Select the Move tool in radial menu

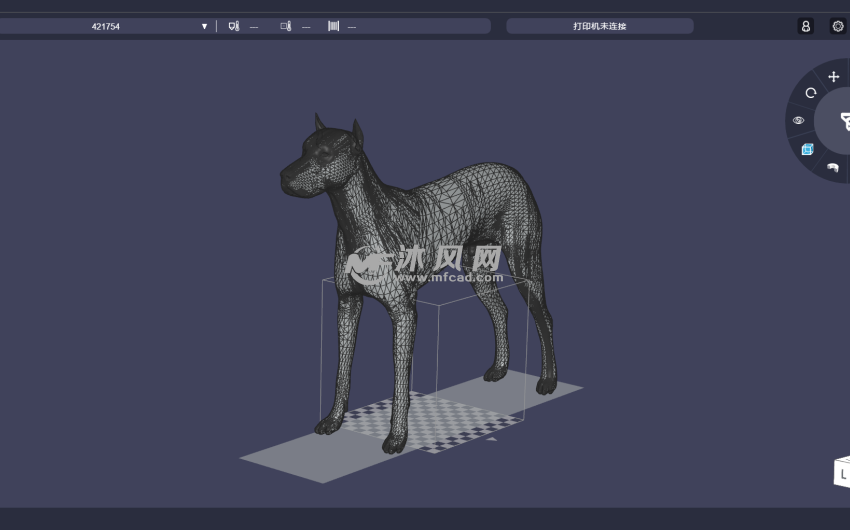[834, 77]
